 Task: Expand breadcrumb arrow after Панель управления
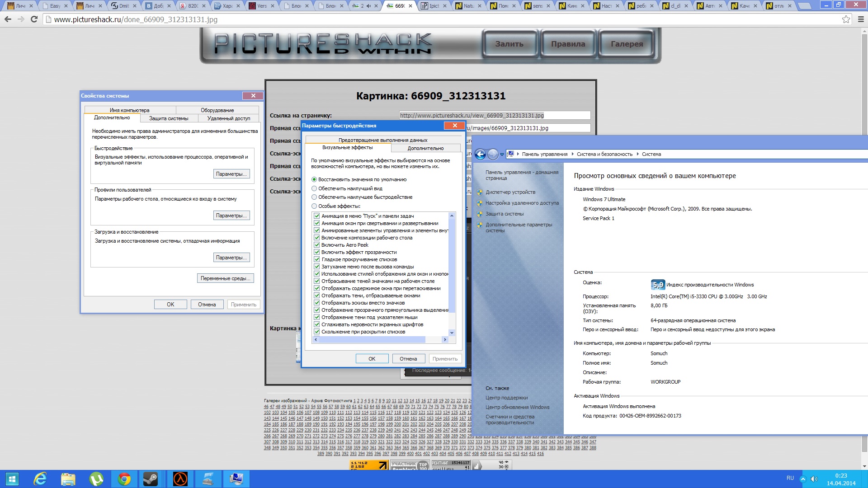572,154
